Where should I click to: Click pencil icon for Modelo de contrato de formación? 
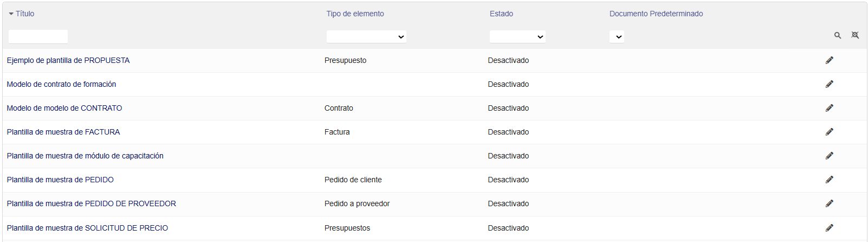[829, 84]
